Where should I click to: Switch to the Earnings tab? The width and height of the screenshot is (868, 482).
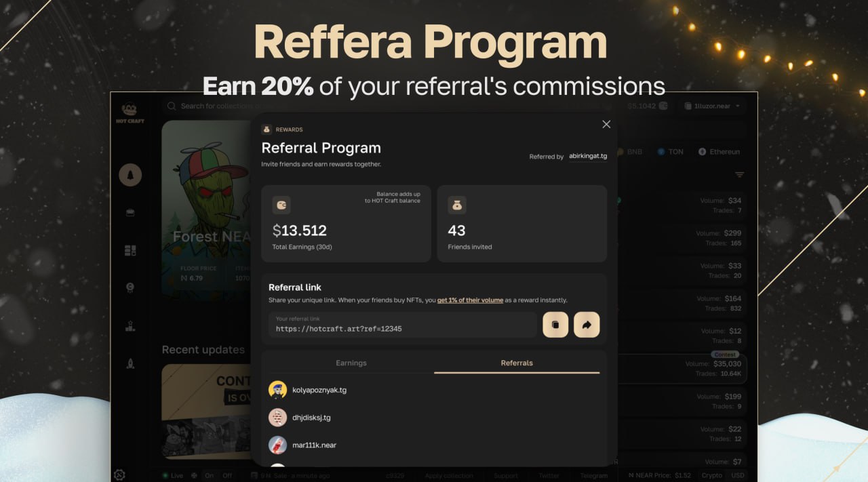click(351, 363)
